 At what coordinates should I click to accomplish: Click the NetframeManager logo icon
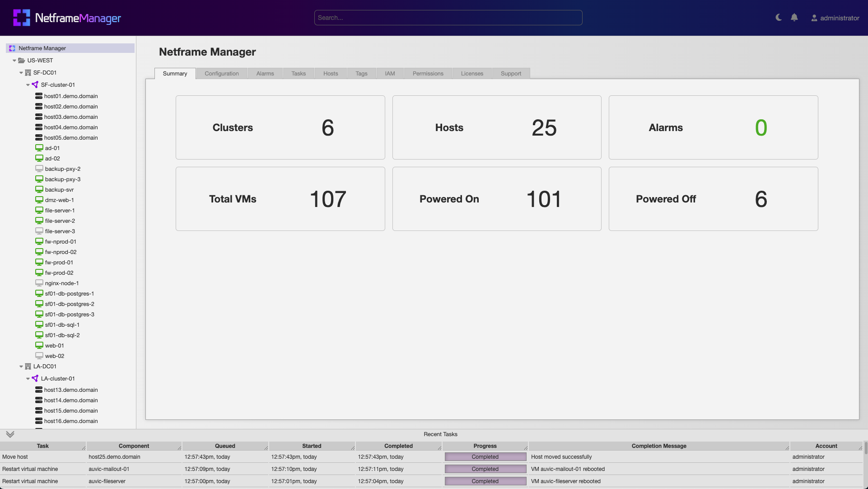point(21,18)
